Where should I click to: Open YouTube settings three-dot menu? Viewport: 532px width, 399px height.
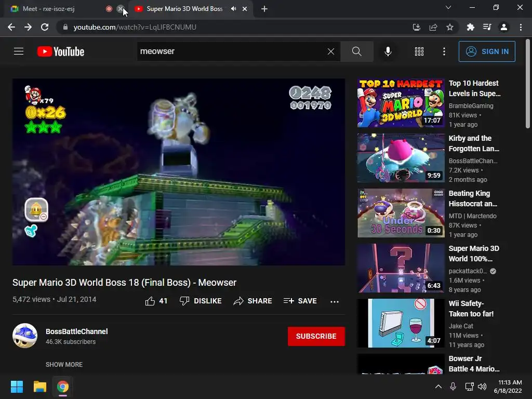click(444, 51)
